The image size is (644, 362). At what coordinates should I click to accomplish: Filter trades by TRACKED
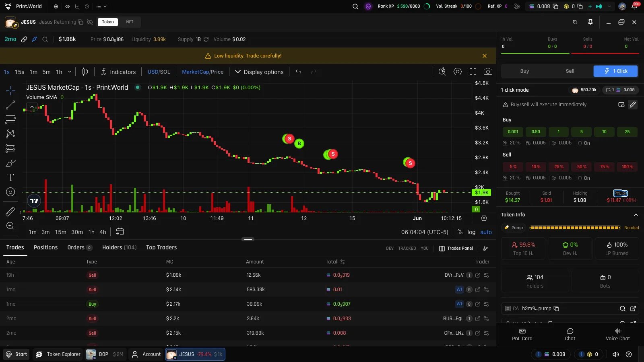tap(407, 249)
